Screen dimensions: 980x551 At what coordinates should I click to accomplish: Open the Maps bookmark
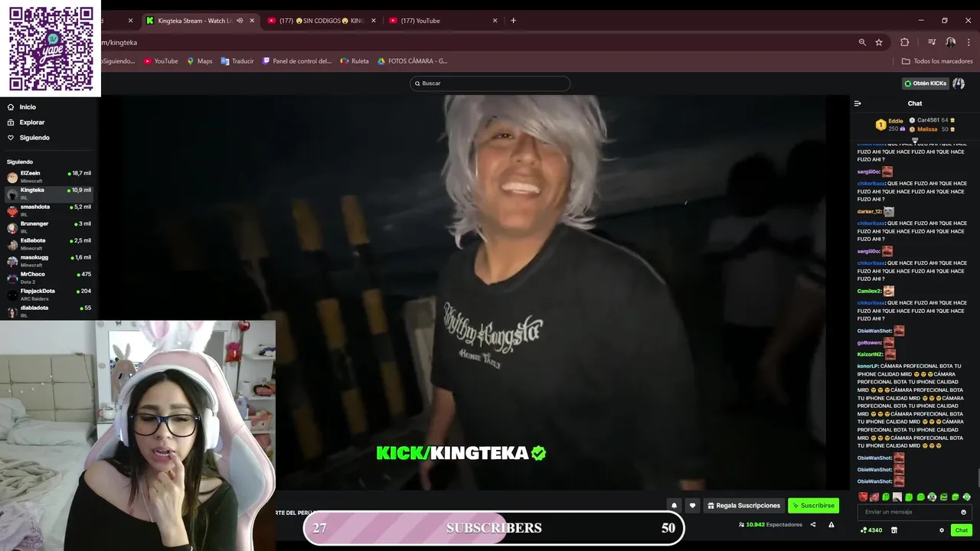(200, 61)
